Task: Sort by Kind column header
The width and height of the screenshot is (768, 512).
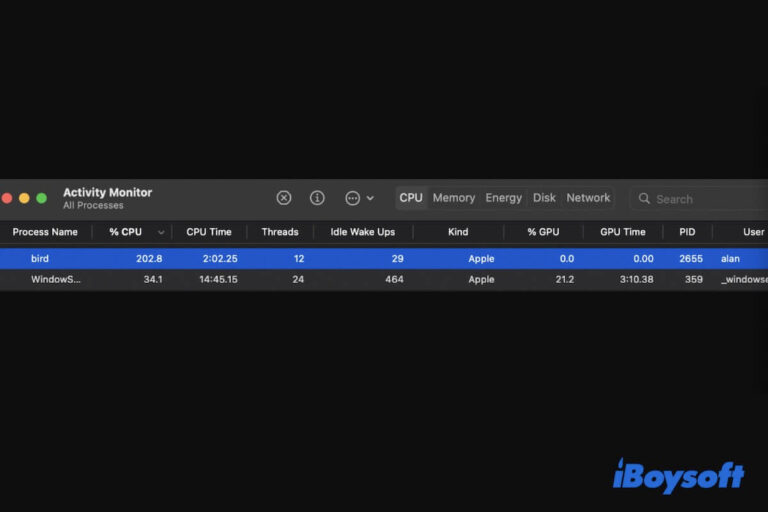Action: pos(458,232)
